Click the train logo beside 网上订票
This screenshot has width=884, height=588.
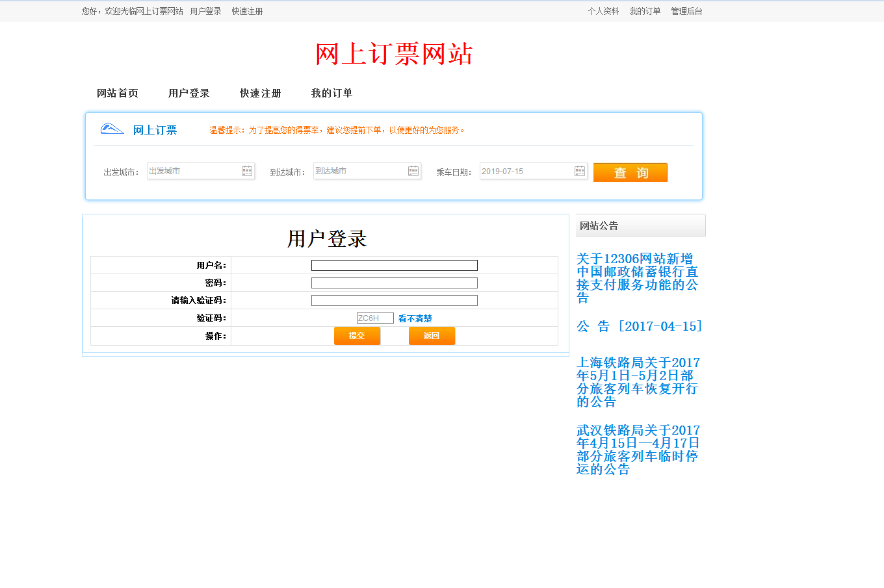tap(112, 129)
